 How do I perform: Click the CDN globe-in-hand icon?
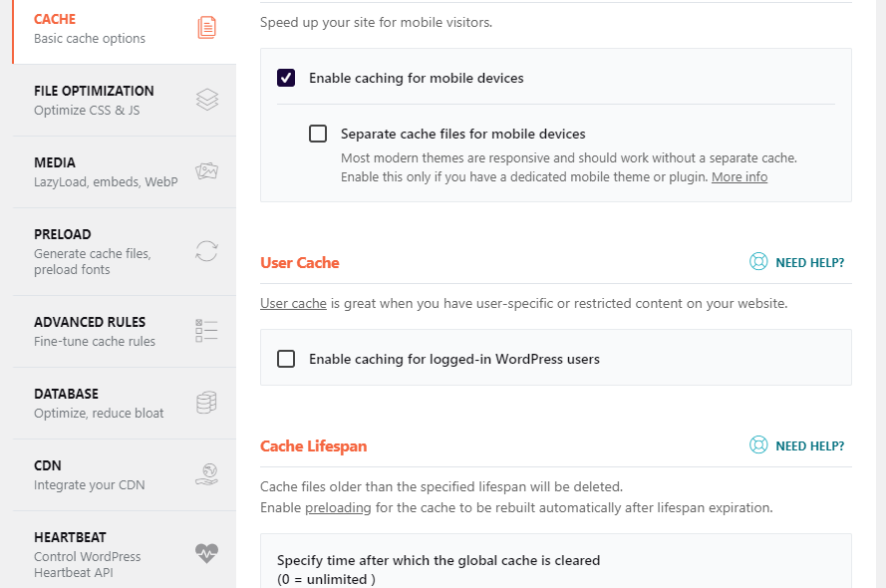207,474
